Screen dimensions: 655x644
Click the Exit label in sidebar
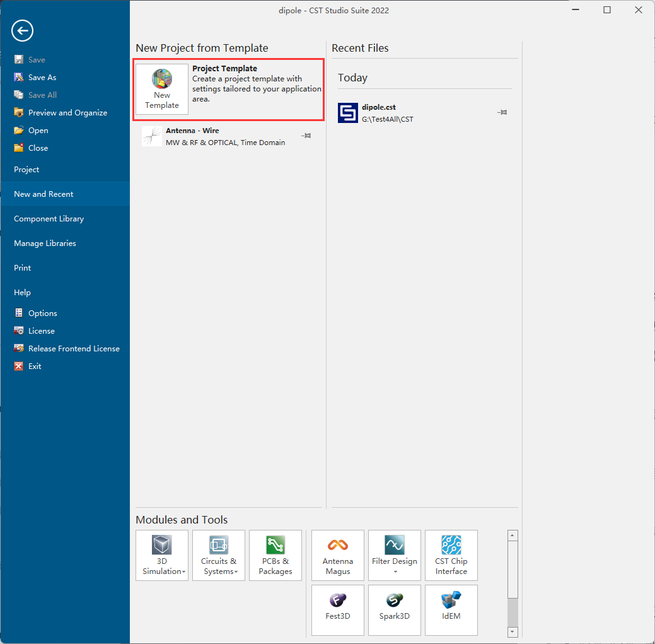tap(35, 366)
